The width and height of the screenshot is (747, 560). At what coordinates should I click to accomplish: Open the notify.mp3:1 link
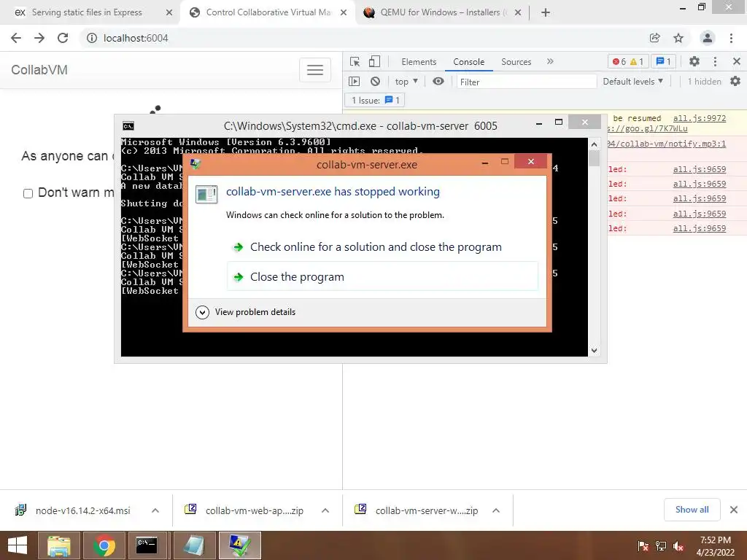coord(667,144)
